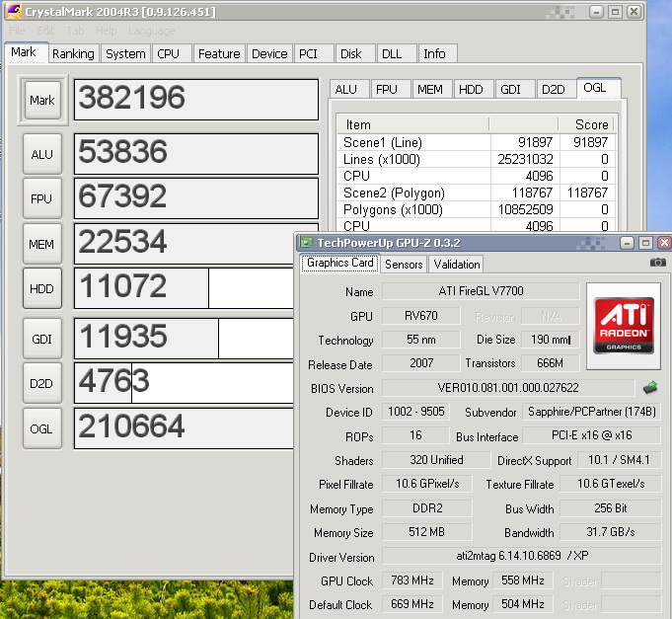Select the Lines (x1000) row

pos(477,159)
